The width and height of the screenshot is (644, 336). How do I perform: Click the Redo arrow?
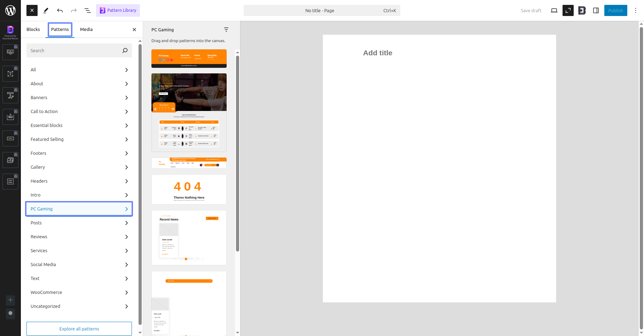(x=74, y=10)
